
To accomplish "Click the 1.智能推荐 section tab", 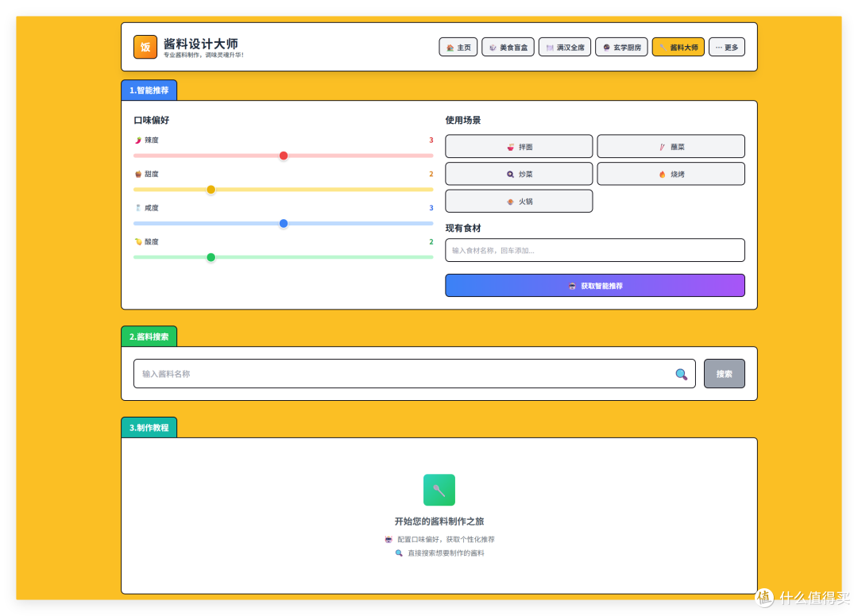I will [149, 90].
